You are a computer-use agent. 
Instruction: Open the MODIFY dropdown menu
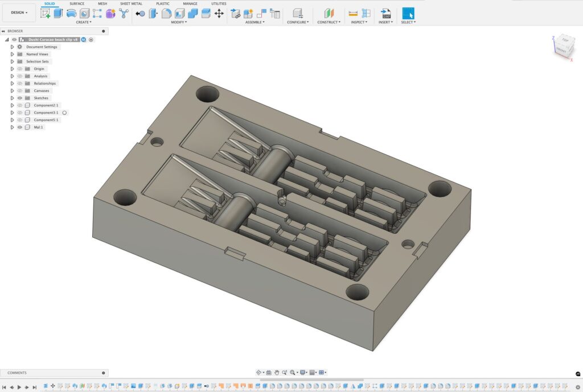pyautogui.click(x=179, y=22)
